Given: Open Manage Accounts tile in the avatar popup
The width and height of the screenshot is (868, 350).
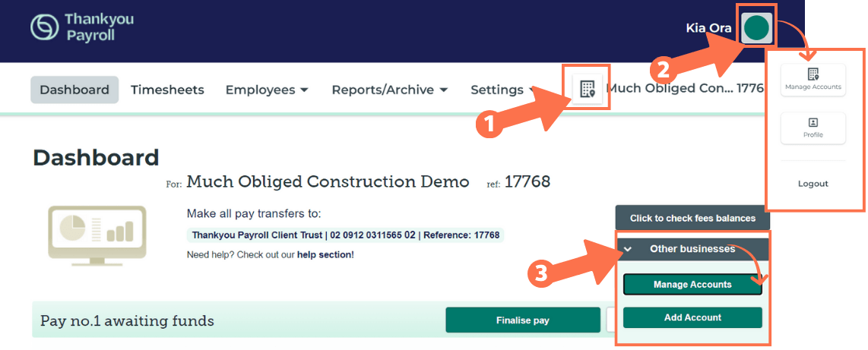Looking at the screenshot, I should (x=813, y=80).
